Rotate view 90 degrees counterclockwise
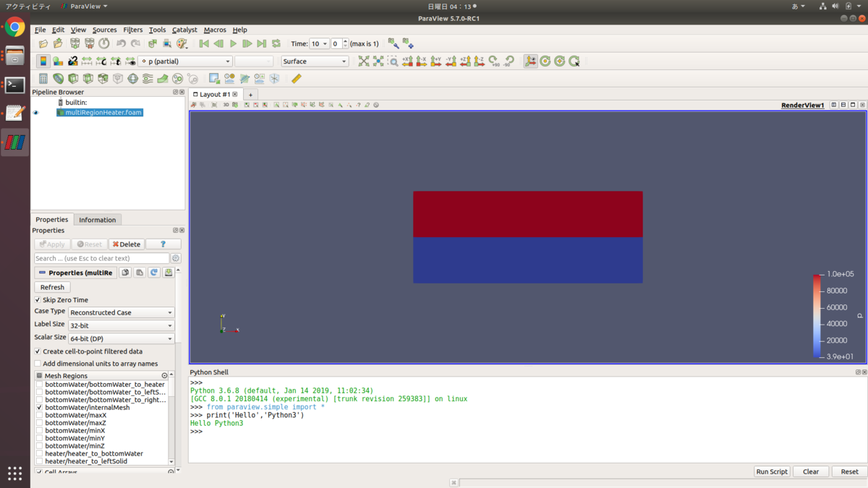The height and width of the screenshot is (488, 868). pyautogui.click(x=509, y=61)
